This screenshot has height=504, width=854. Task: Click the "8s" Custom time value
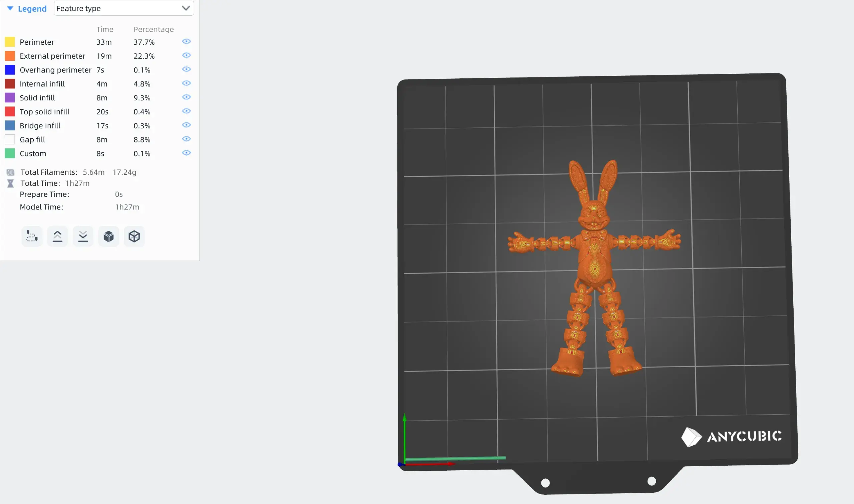(100, 153)
